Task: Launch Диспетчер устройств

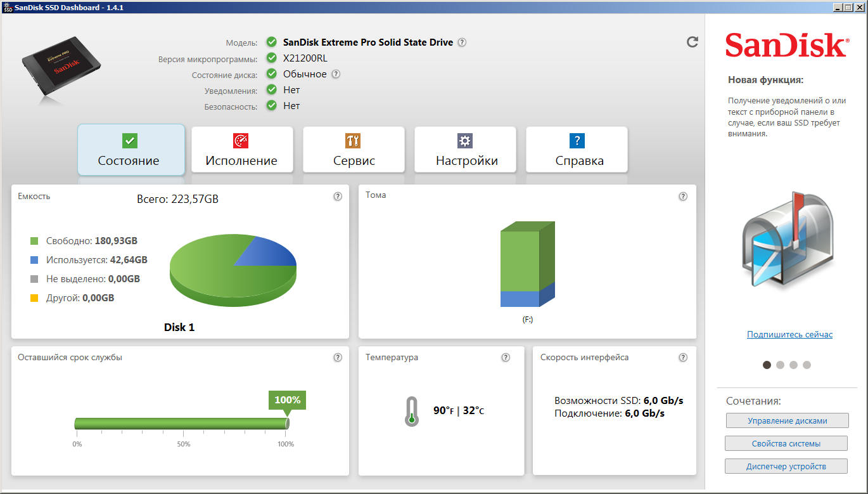Action: (786, 466)
